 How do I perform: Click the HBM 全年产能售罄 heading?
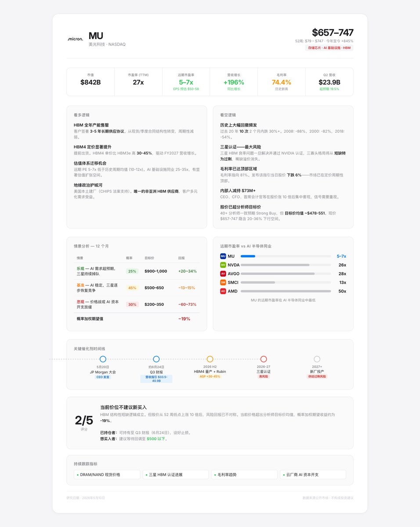pos(91,125)
